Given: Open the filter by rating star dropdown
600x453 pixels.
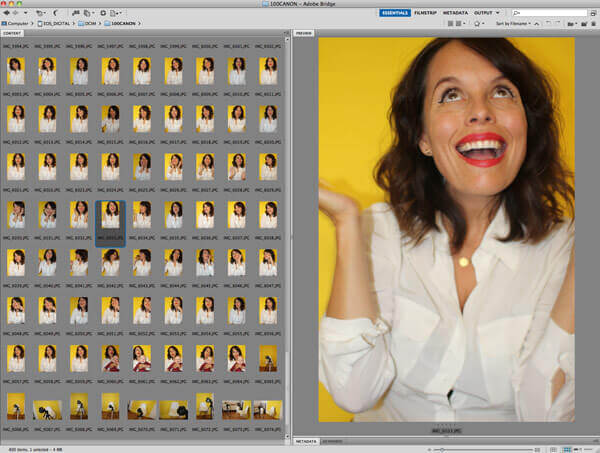Looking at the screenshot, I should pos(479,23).
